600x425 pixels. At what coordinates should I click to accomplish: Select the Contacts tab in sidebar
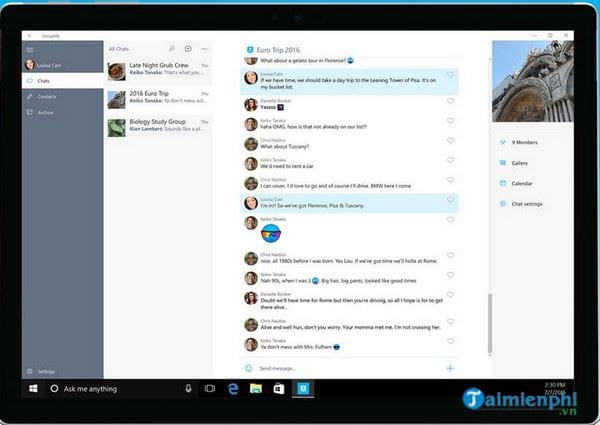[45, 96]
